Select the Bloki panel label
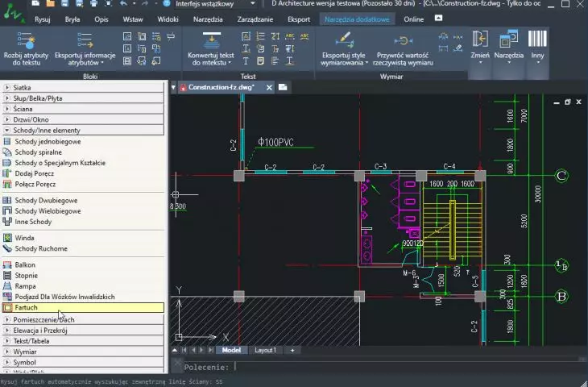The width and height of the screenshot is (588, 387). tap(90, 77)
